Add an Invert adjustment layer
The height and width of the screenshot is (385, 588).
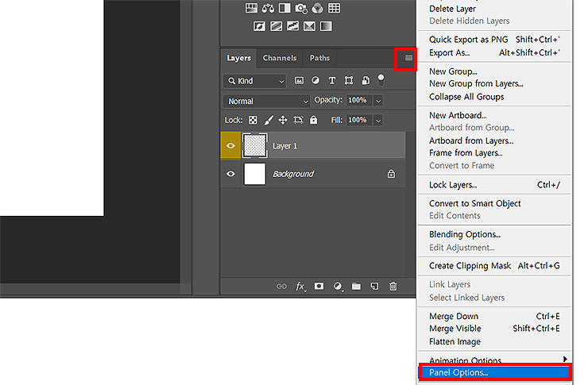click(260, 26)
